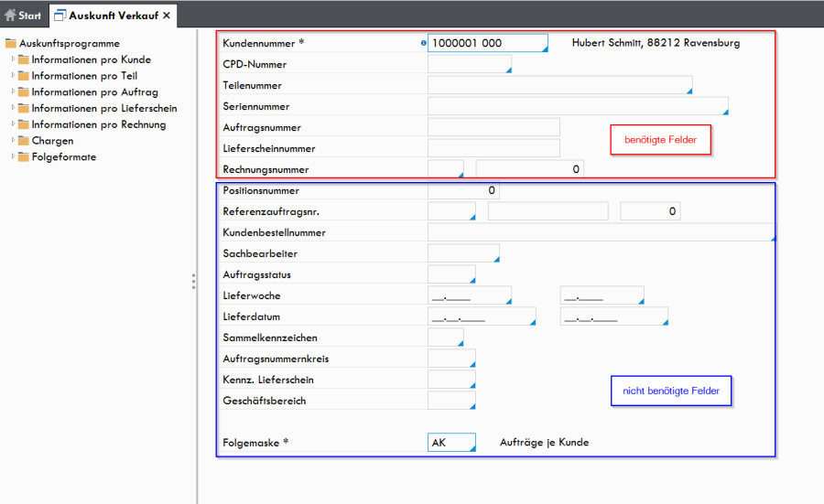Click the Auskunft Verkauf window icon
The image size is (824, 504).
click(60, 16)
